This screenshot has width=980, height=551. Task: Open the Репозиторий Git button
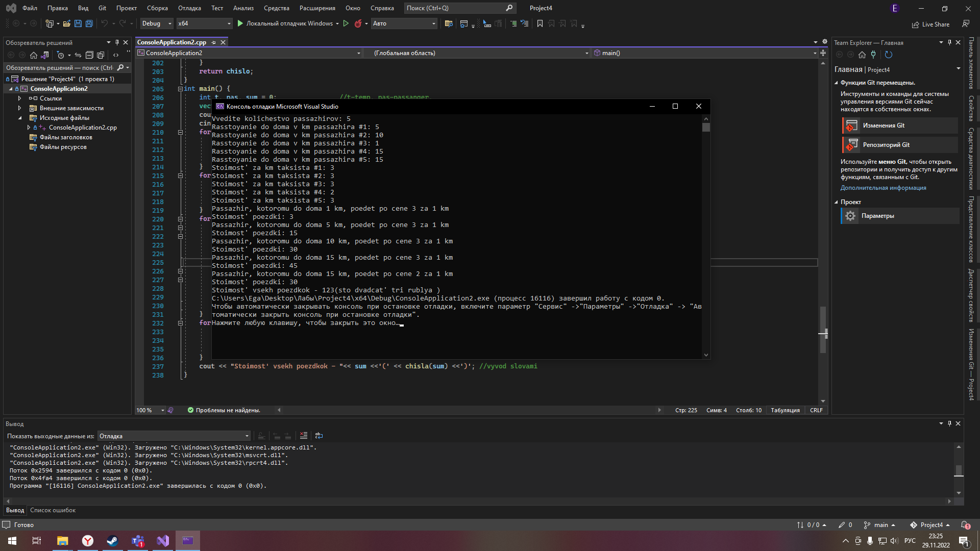click(886, 145)
